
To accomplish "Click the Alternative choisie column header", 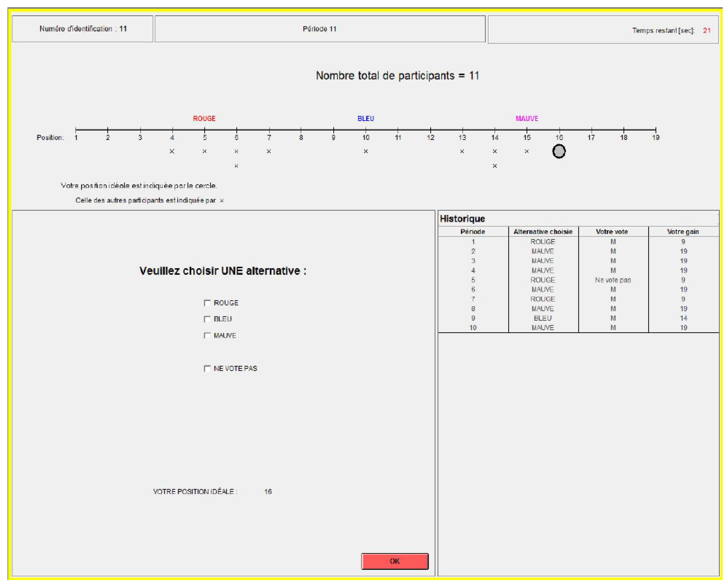I will [543, 232].
